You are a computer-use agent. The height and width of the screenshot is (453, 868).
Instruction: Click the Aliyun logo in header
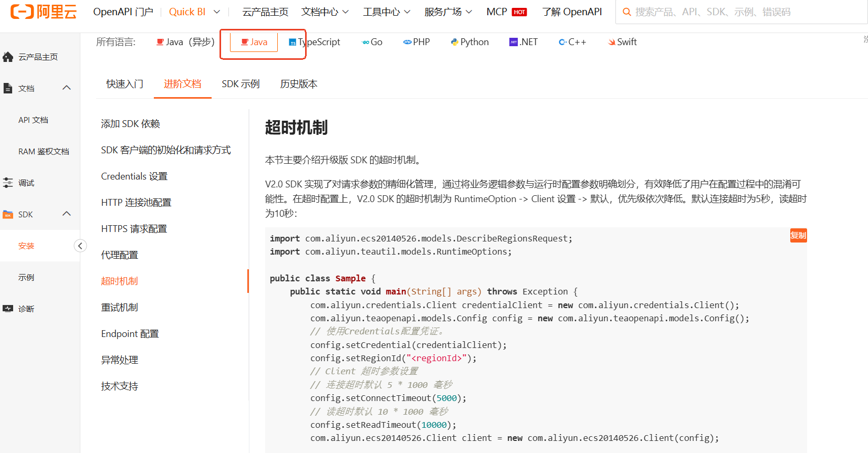pos(44,12)
